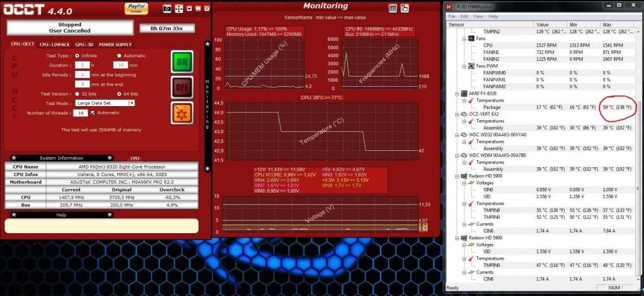Click the Duration minutes input field
Viewport: 644px width, 296px height.
point(120,65)
